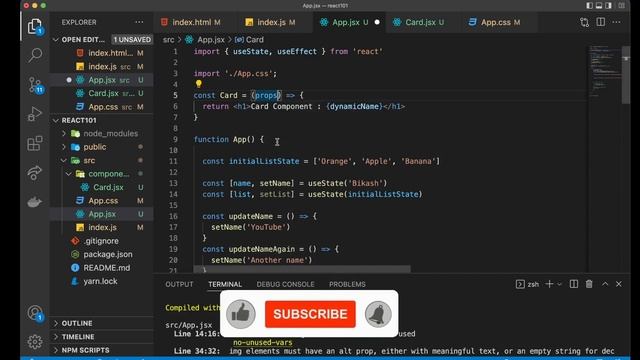Expand the Outline section
The image size is (640, 360).
[56, 323]
